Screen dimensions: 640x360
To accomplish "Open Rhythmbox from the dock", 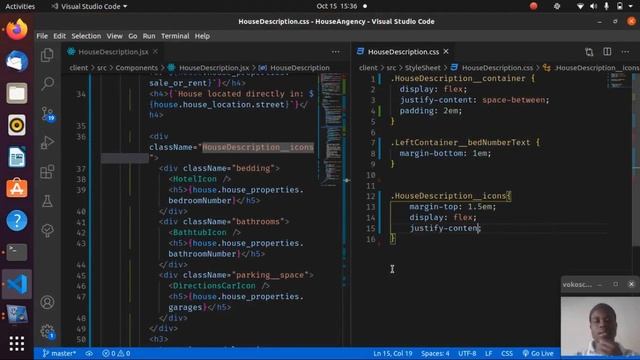I will click(x=17, y=125).
